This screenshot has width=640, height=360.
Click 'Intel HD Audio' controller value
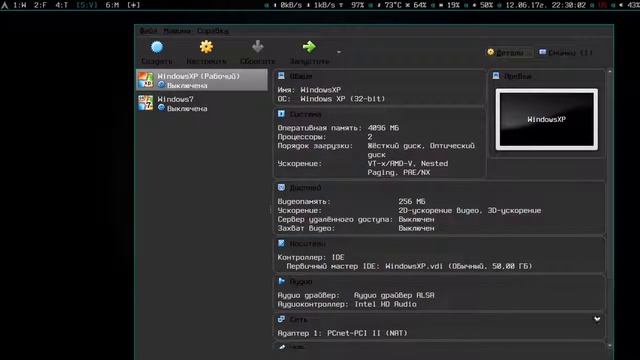coord(385,304)
